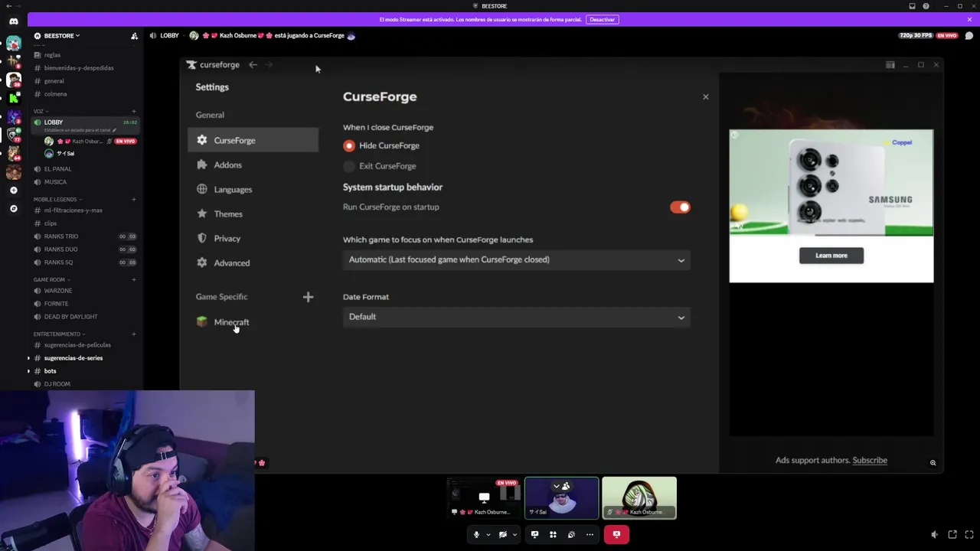Open Discord direct messages home icon
980x551 pixels.
[13, 21]
